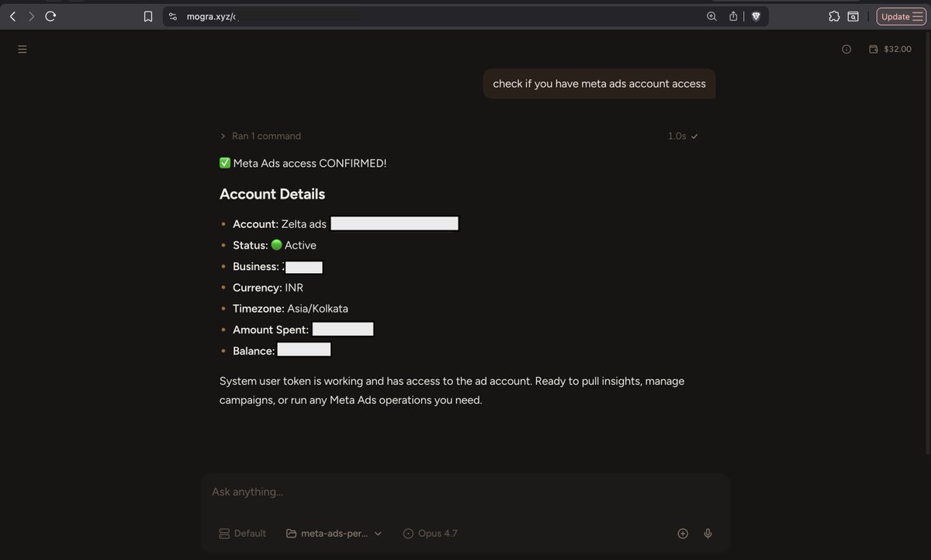
Task: Click the 'Account: Zelta ads' line
Action: tap(279, 224)
